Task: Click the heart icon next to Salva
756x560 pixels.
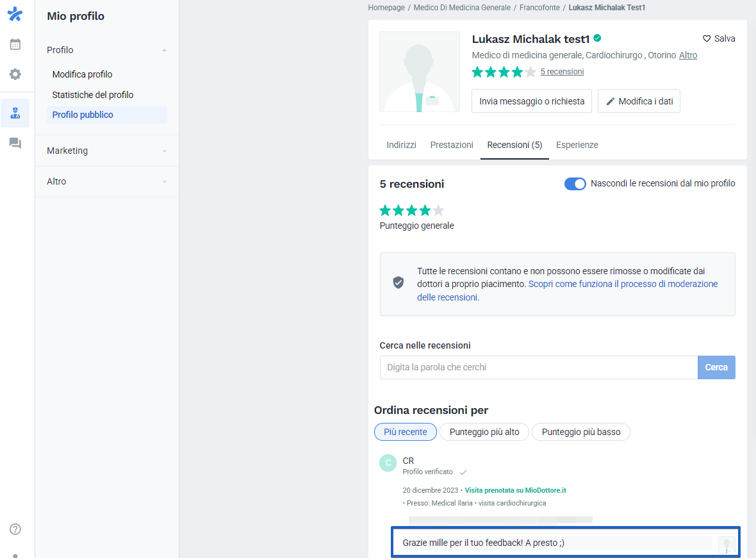Action: (706, 38)
